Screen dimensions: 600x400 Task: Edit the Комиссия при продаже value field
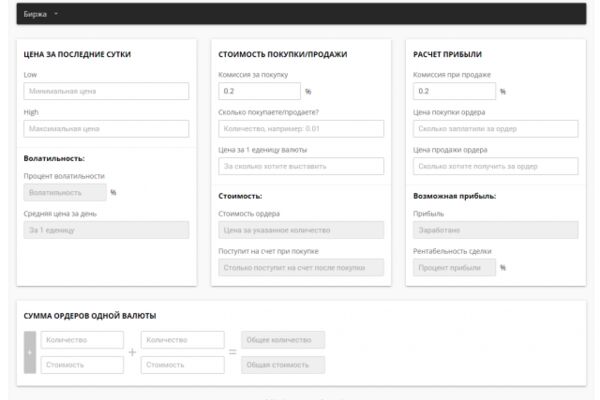(x=454, y=91)
